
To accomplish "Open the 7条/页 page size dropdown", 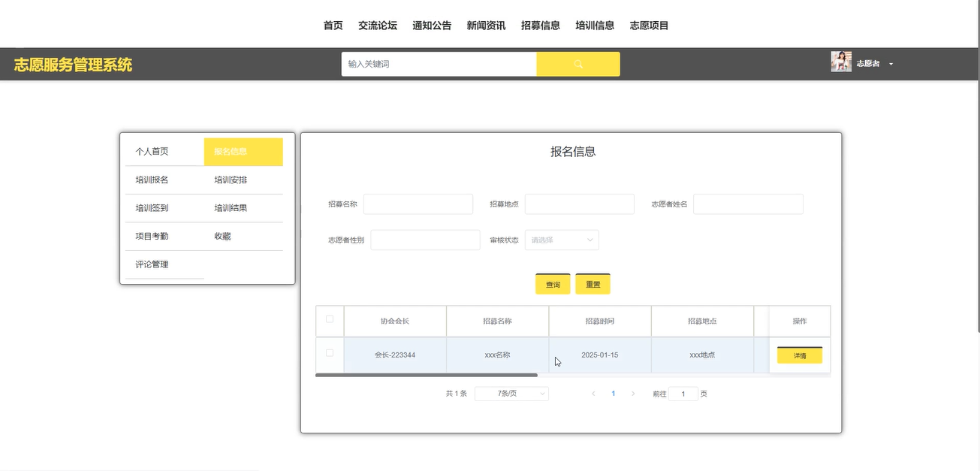I will pos(511,394).
